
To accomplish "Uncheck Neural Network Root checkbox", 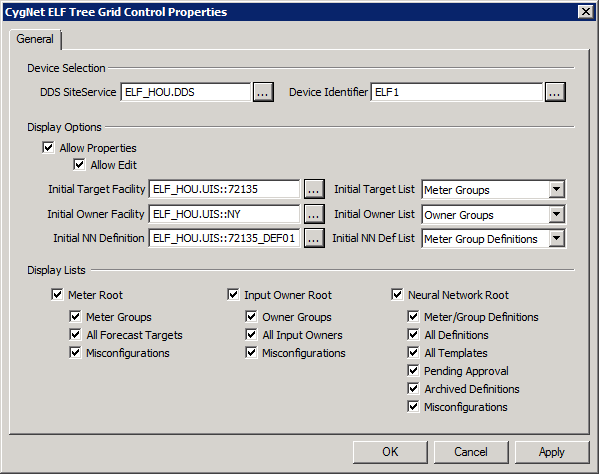I will 397,294.
